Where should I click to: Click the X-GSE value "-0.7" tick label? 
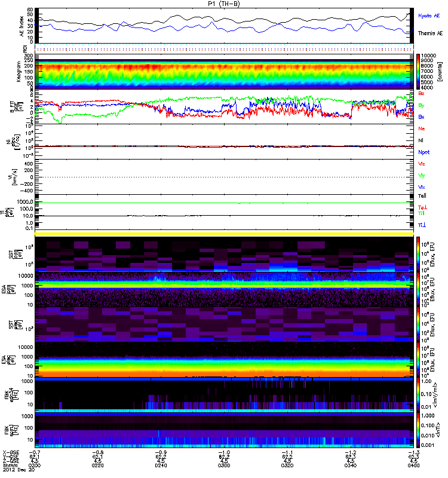point(35,452)
